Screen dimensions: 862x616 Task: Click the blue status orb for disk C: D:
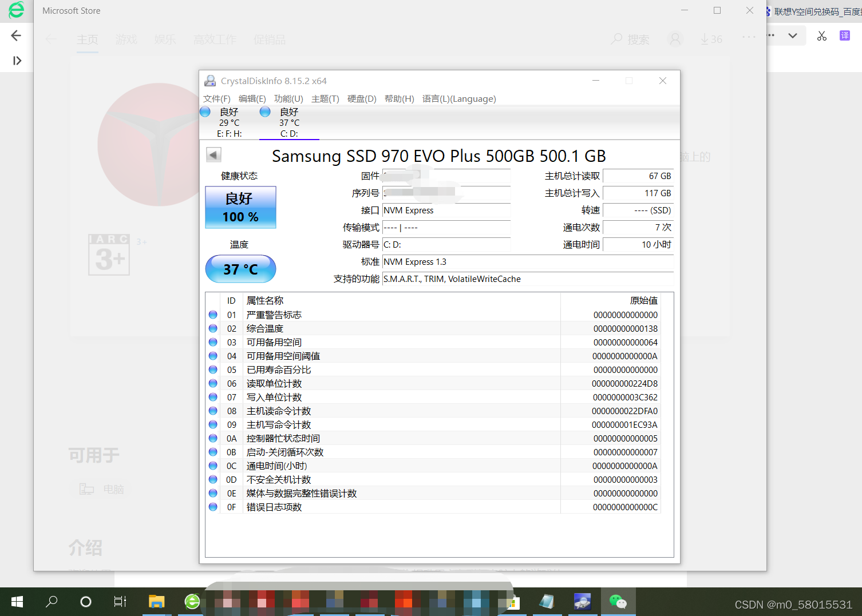[x=265, y=112]
